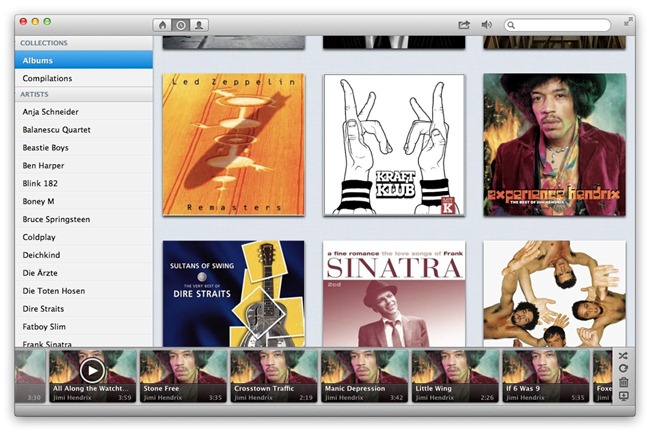Viewport: 650px width, 431px height.
Task: Select artist Balanescu Quartet
Action: [x=84, y=130]
